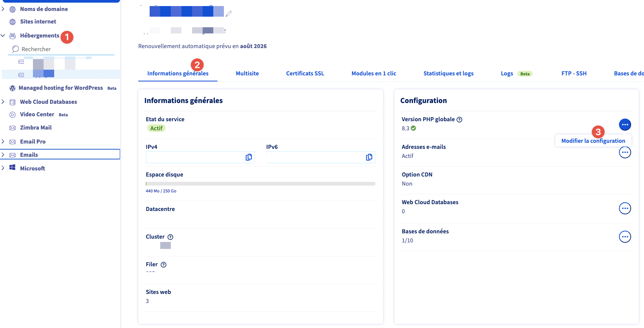Open the Multisite tab
Image resolution: width=644 pixels, height=328 pixels.
247,73
